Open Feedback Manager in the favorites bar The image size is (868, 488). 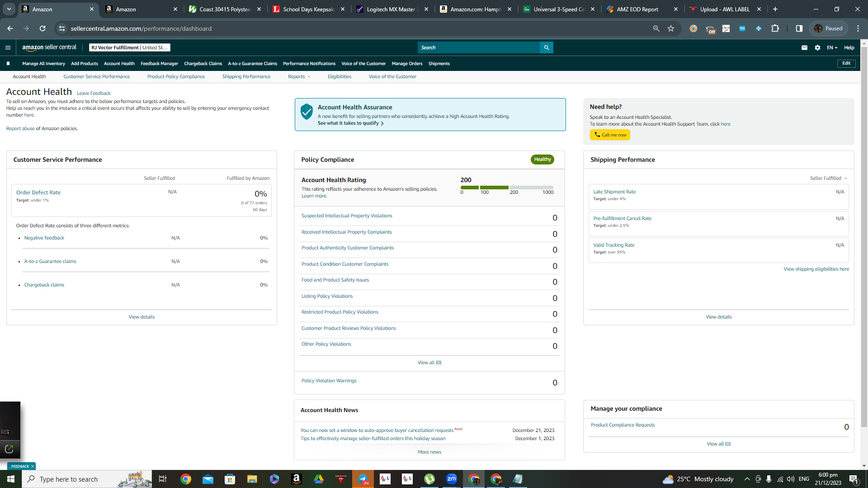point(159,64)
